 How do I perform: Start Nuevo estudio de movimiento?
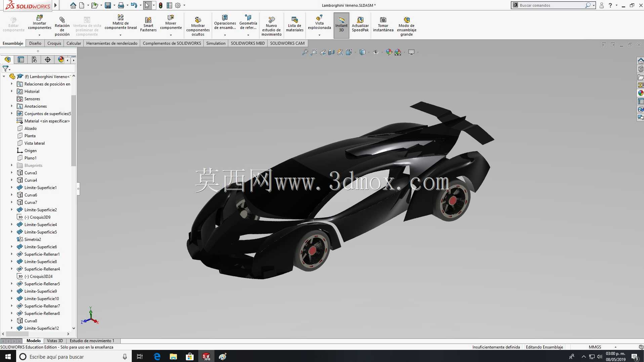[272, 26]
